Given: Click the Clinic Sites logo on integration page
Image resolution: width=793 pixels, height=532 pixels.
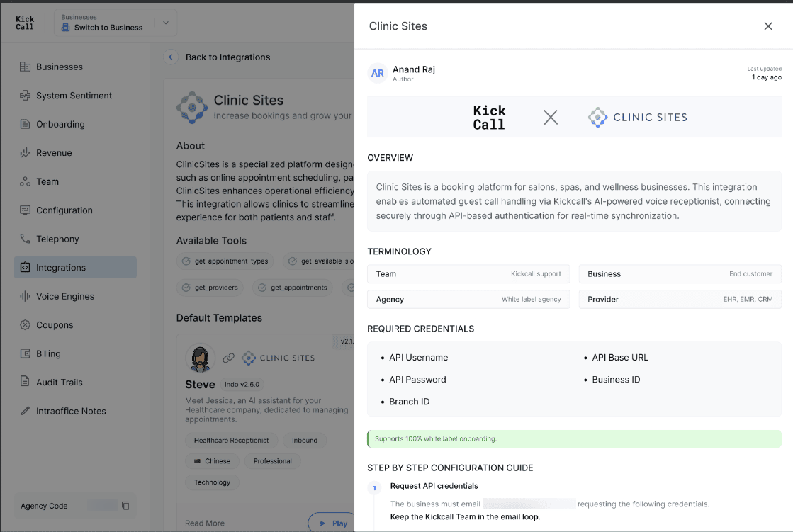Looking at the screenshot, I should pyautogui.click(x=191, y=107).
